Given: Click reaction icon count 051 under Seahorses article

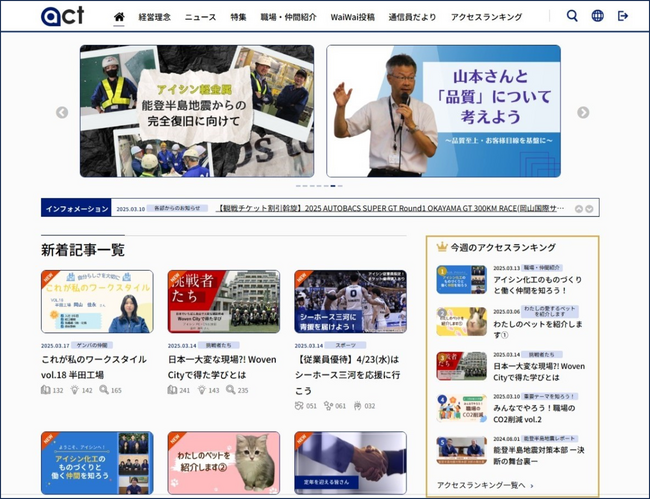Looking at the screenshot, I should click(x=299, y=406).
